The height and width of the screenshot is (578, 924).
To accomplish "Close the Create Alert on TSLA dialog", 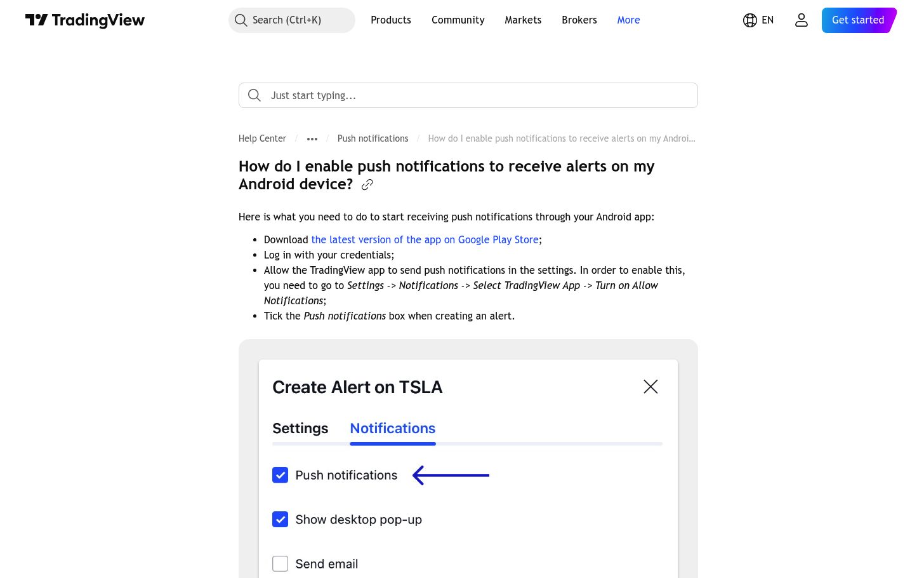I will [650, 387].
